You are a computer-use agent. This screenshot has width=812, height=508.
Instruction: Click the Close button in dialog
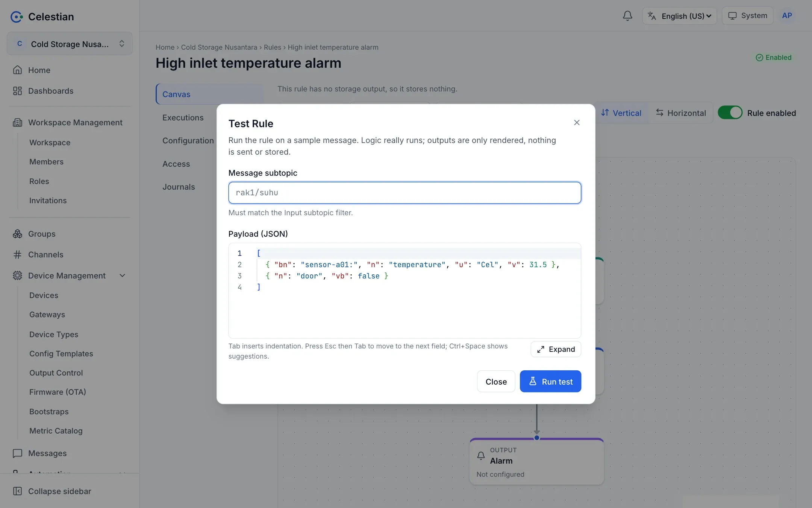click(x=496, y=381)
